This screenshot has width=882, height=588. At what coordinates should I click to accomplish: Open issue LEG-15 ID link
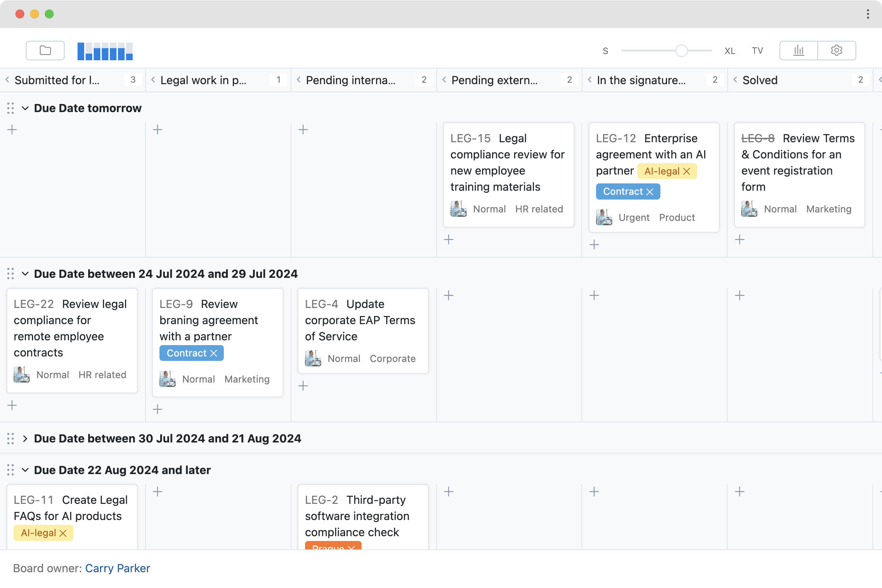click(470, 139)
